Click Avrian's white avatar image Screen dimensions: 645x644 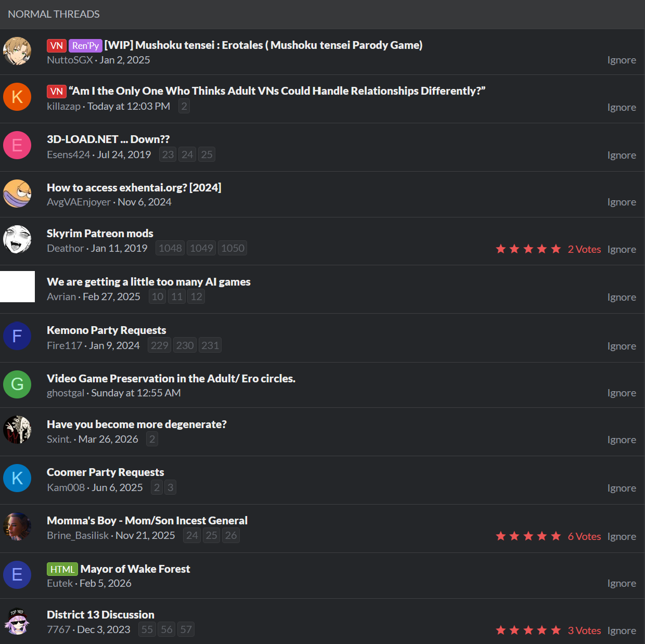click(x=17, y=287)
